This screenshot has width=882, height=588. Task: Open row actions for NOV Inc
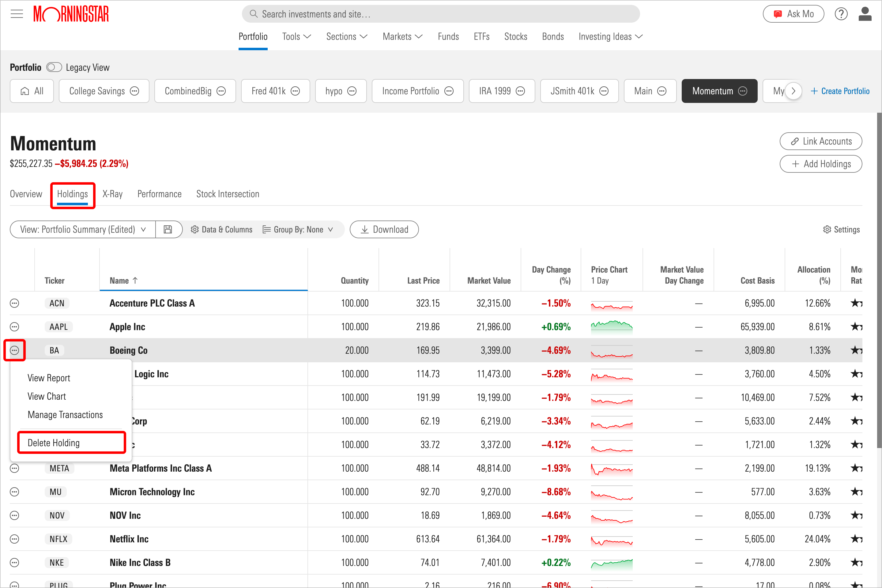tap(14, 515)
